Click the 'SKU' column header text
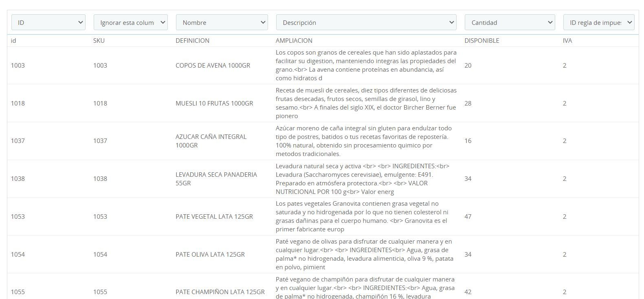644x299 pixels. coord(99,41)
